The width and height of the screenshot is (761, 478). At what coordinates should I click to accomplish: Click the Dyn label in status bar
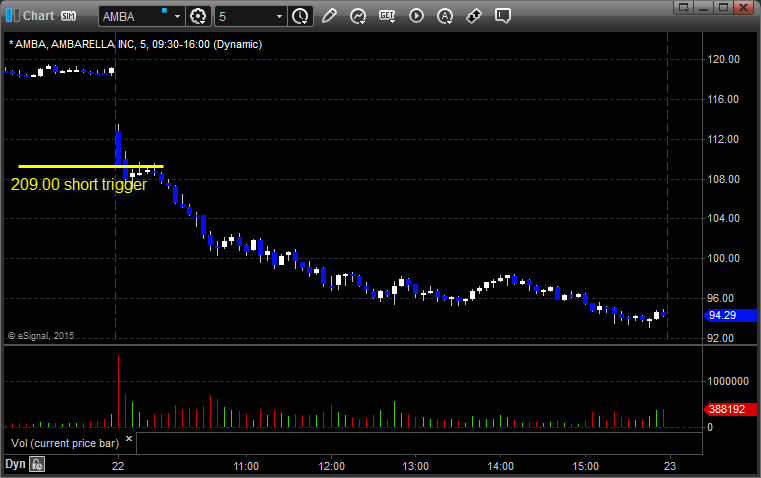[15, 464]
